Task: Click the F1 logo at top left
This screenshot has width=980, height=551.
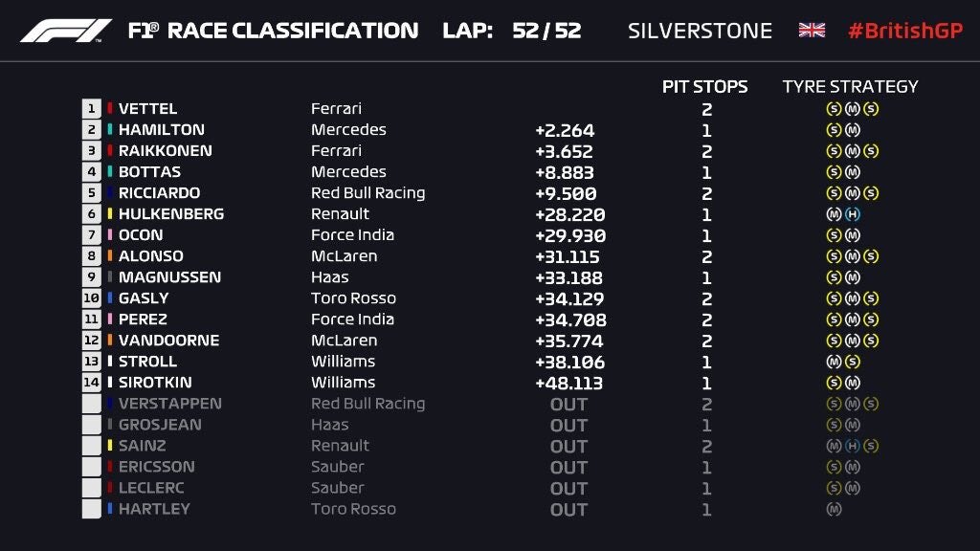Action: 65,31
